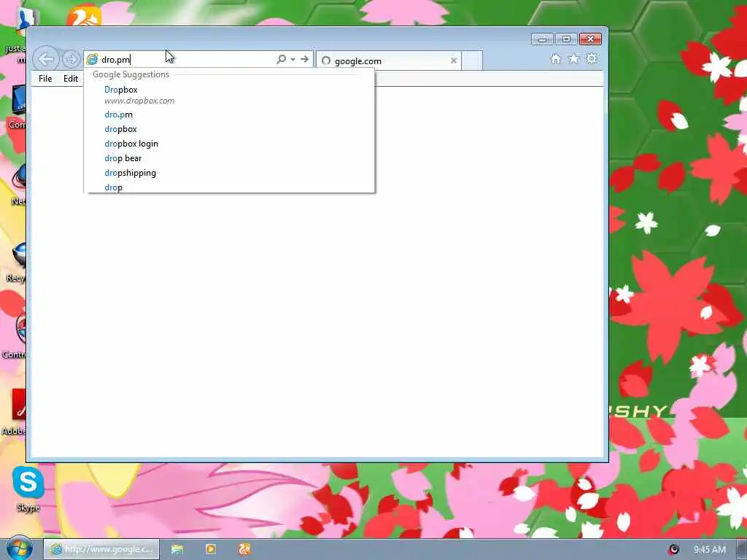Viewport: 747px width, 560px height.
Task: Switch to the google.com taskbar button
Action: point(101,550)
